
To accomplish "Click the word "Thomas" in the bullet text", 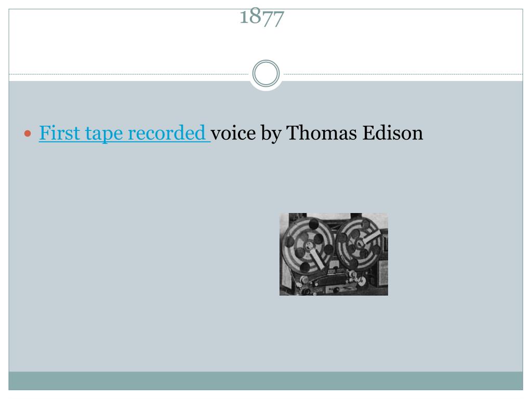I will [322, 132].
